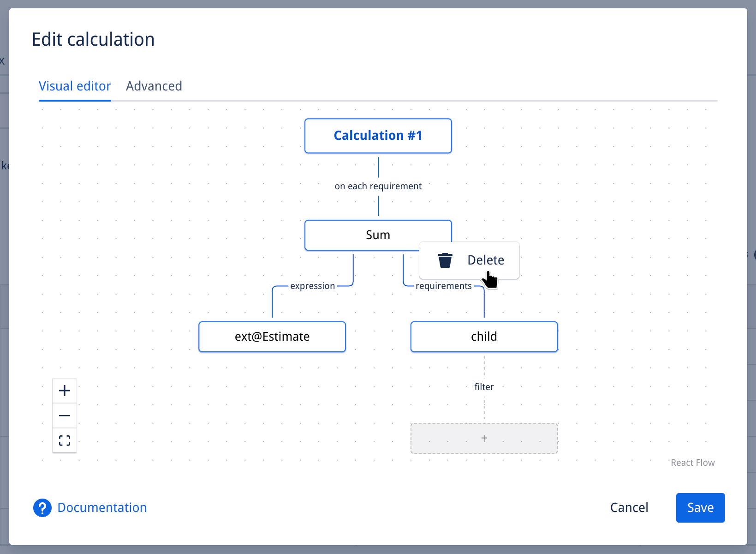This screenshot has height=554, width=756.
Task: Open the Documentation link
Action: click(x=102, y=508)
